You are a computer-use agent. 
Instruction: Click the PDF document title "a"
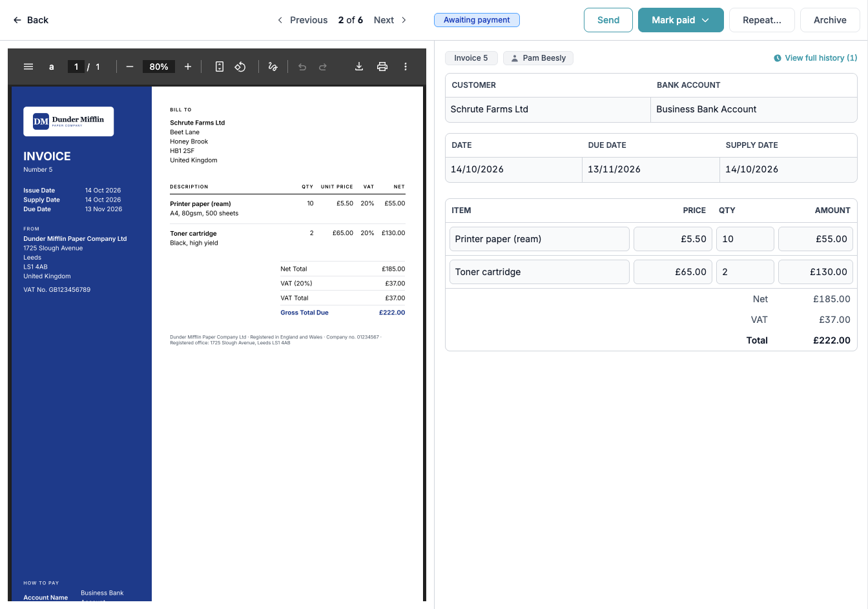pos(52,67)
